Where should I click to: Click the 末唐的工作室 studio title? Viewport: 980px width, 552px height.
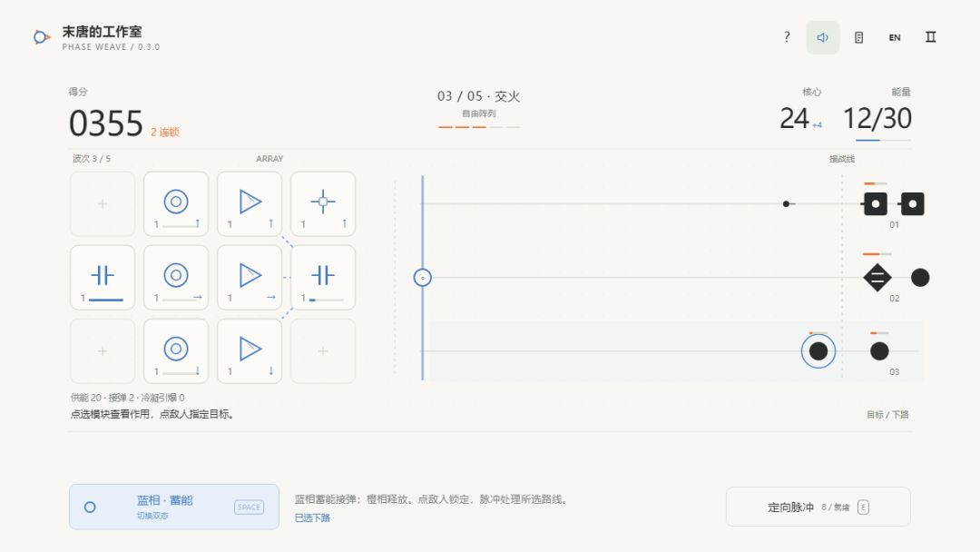102,31
